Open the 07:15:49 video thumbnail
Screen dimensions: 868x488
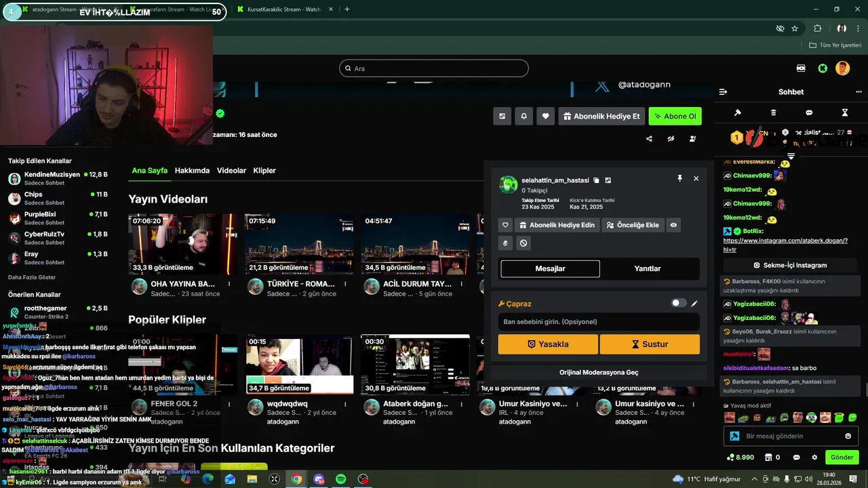[299, 244]
